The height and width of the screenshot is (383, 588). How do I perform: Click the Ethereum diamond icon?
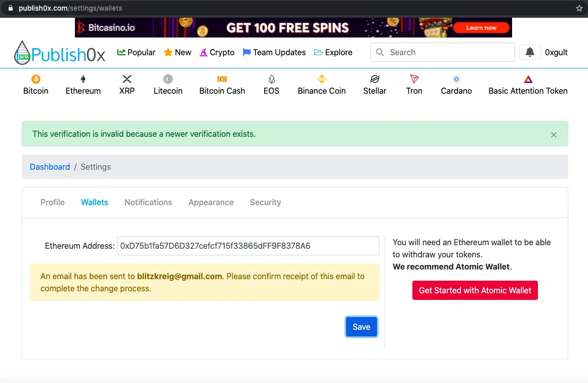click(83, 79)
